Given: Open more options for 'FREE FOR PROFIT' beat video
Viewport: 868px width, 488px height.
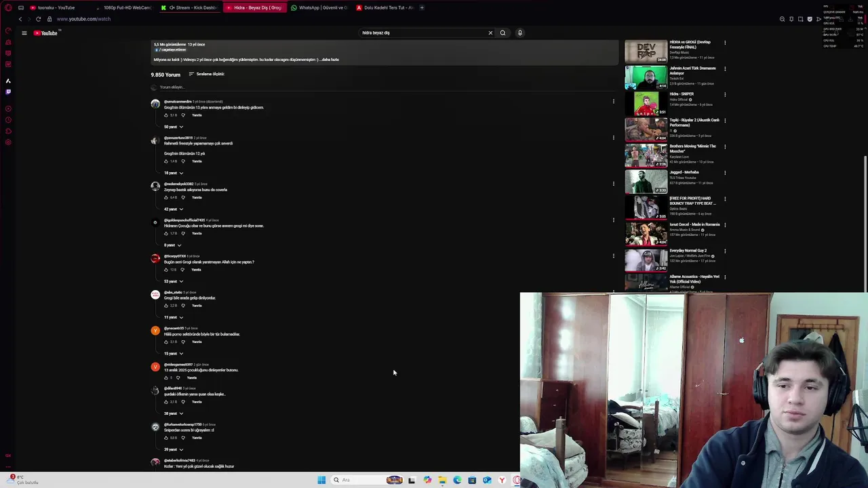Looking at the screenshot, I should pos(725,199).
